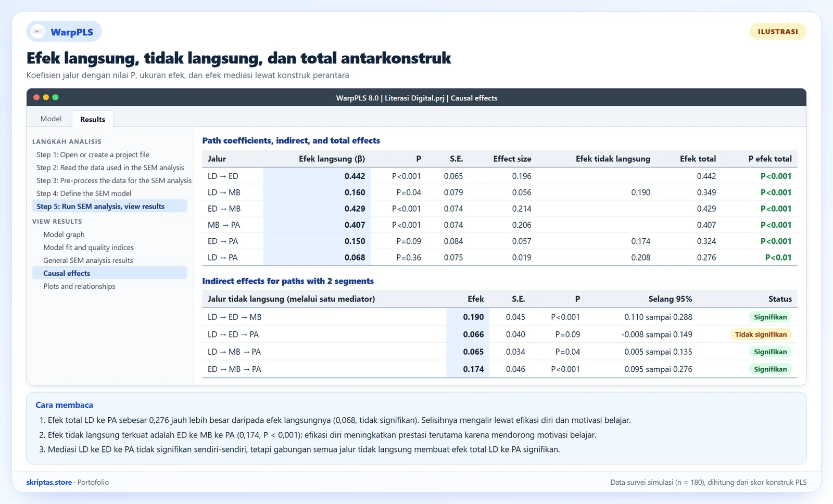Click the Efek tidak langsung column header
This screenshot has width=833, height=504.
click(x=613, y=159)
